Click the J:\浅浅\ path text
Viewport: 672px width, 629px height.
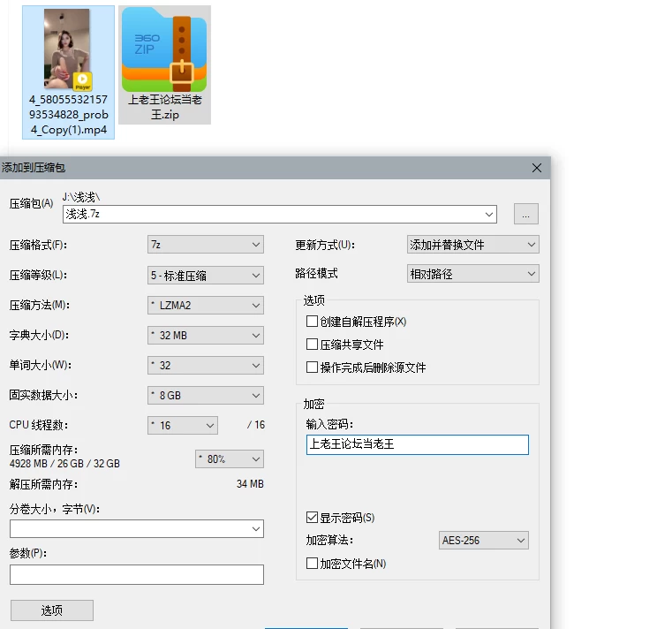[81, 197]
